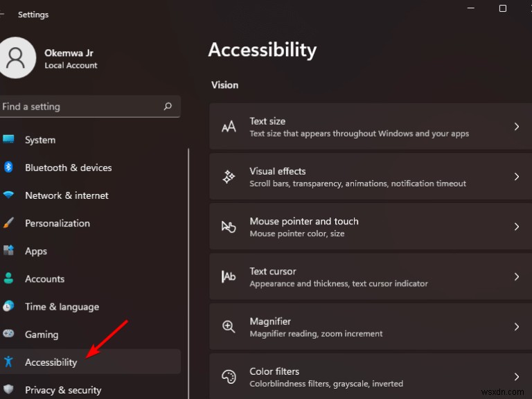Select Apps in the sidebar
Screen dimensions: 532x399
pos(90,251)
